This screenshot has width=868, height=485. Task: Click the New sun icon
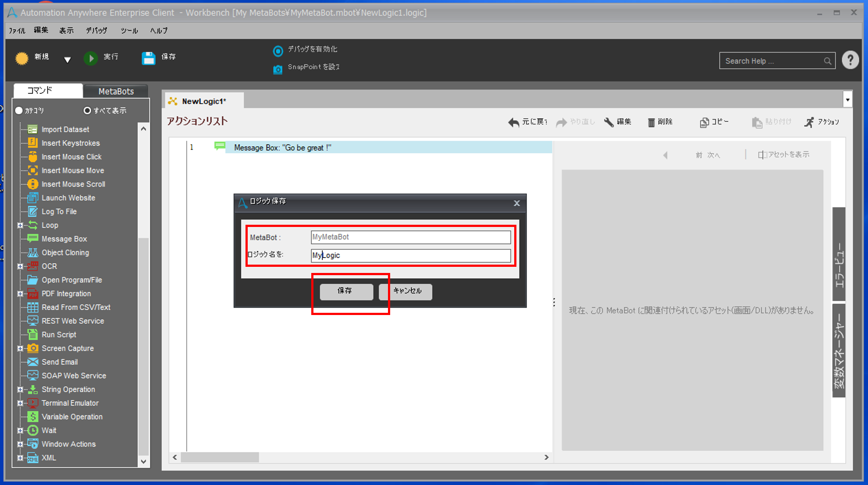pyautogui.click(x=21, y=58)
